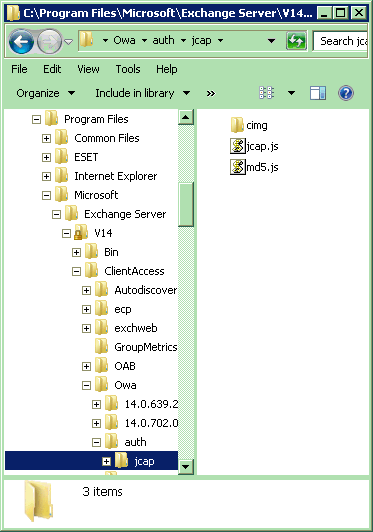Screen dimensions: 373x532
Task: Collapse the auth tree node
Action: coord(96,442)
